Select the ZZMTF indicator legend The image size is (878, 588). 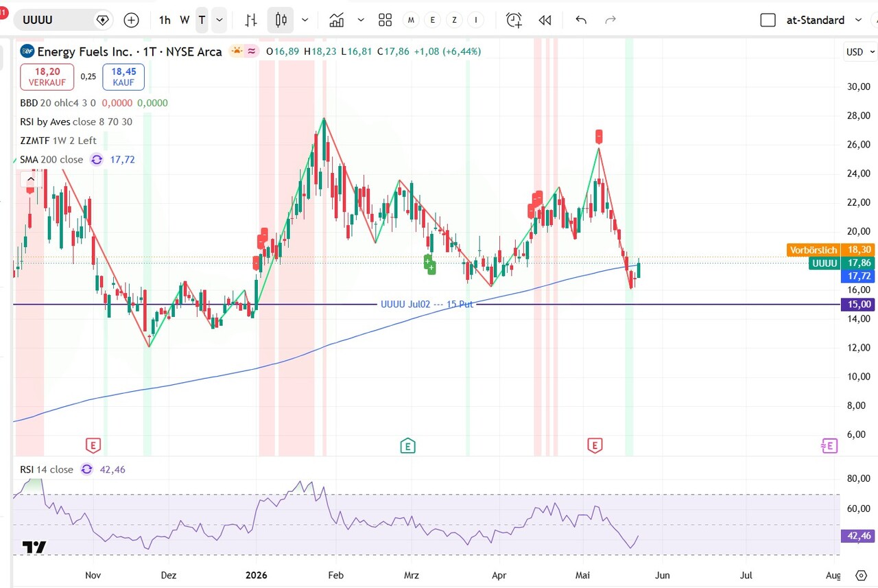pyautogui.click(x=58, y=141)
